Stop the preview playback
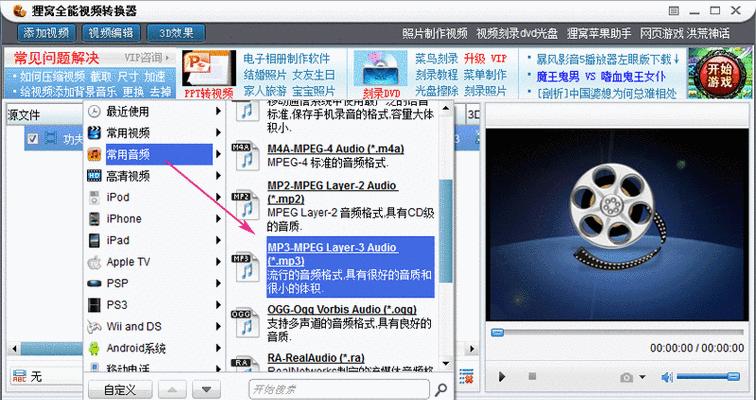The image size is (756, 400). pos(532,376)
